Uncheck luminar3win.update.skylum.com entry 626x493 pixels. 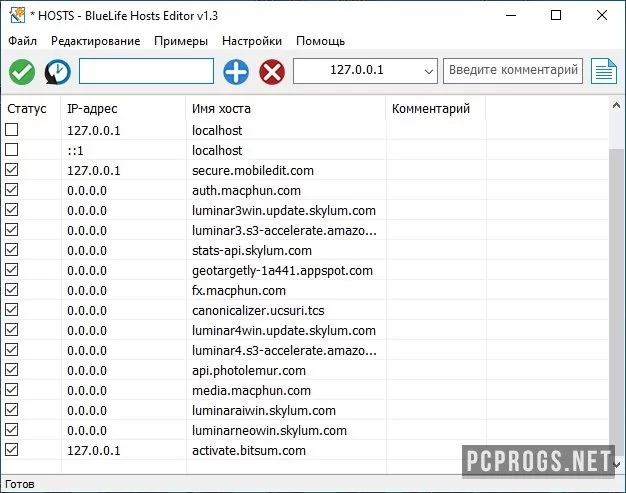[x=12, y=210]
